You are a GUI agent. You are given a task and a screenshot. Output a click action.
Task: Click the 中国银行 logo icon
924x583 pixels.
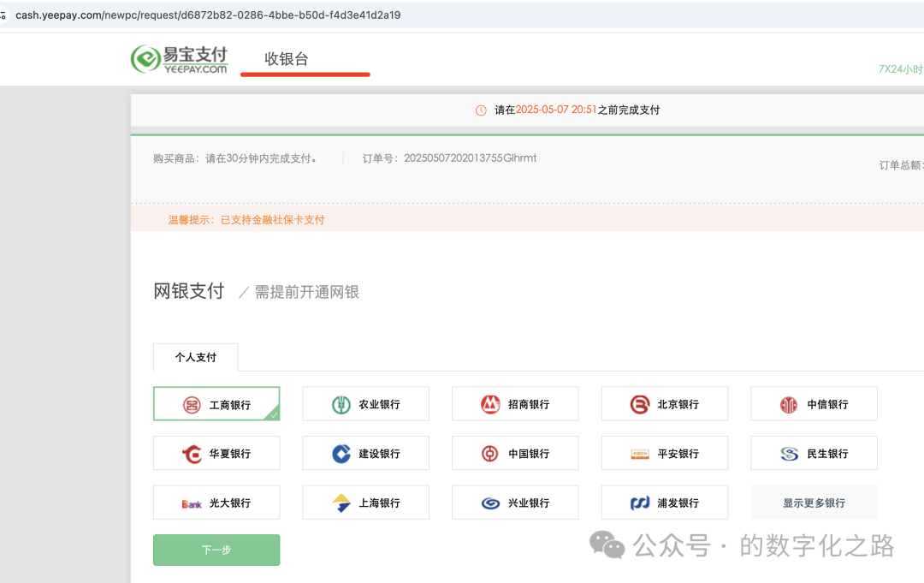[490, 454]
